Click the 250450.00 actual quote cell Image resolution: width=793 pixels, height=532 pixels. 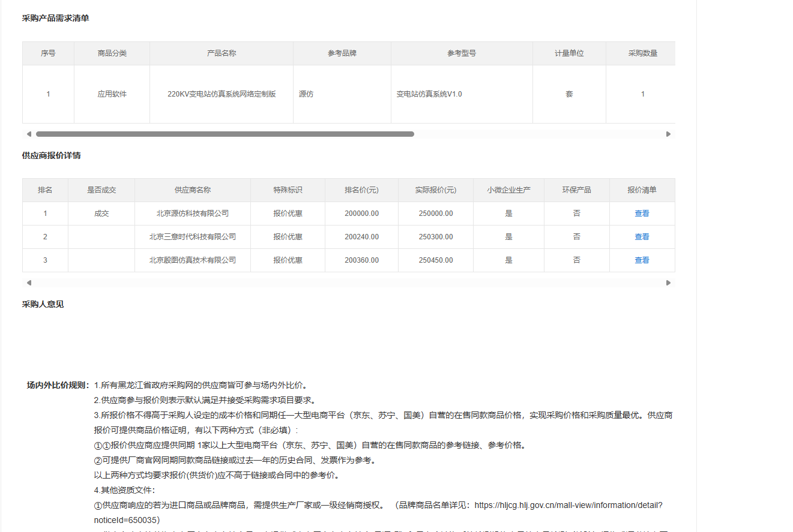[435, 260]
